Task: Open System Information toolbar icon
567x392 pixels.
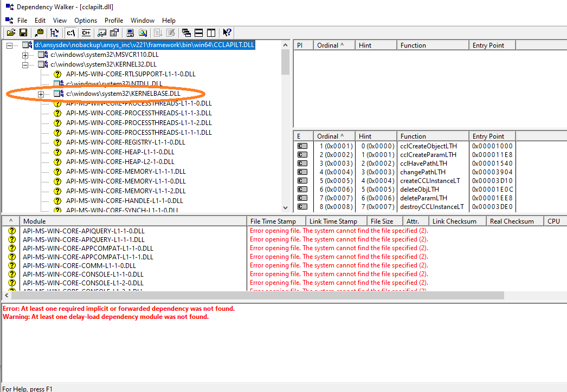Action: (130, 33)
